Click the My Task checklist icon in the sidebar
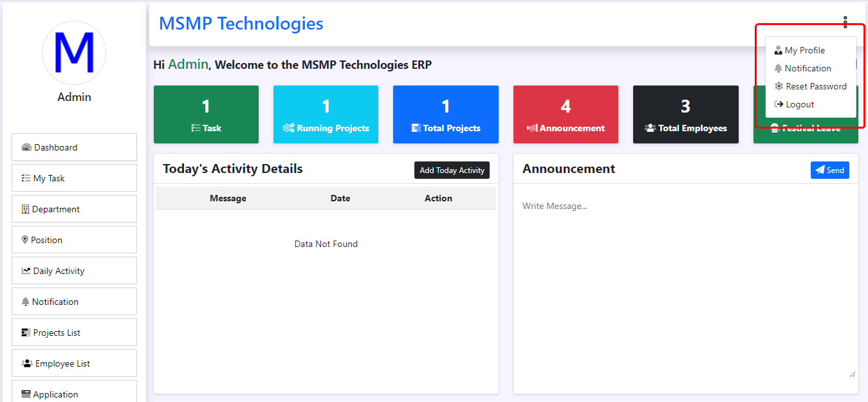 (x=26, y=178)
